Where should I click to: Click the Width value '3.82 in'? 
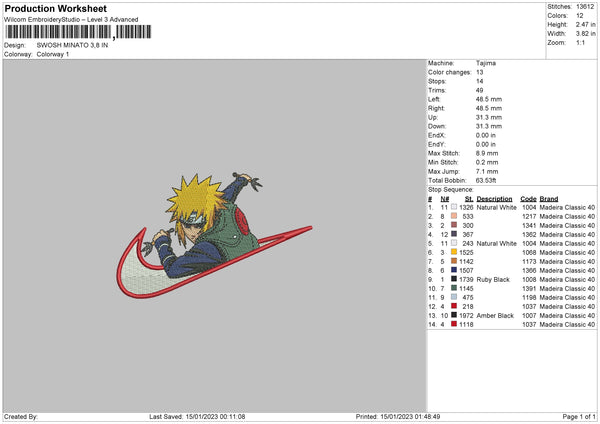(585, 34)
